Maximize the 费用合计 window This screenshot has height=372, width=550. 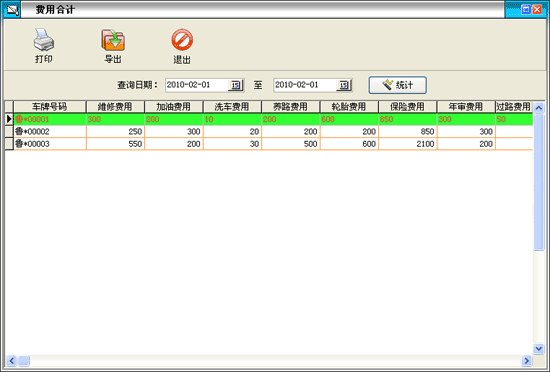(526, 9)
